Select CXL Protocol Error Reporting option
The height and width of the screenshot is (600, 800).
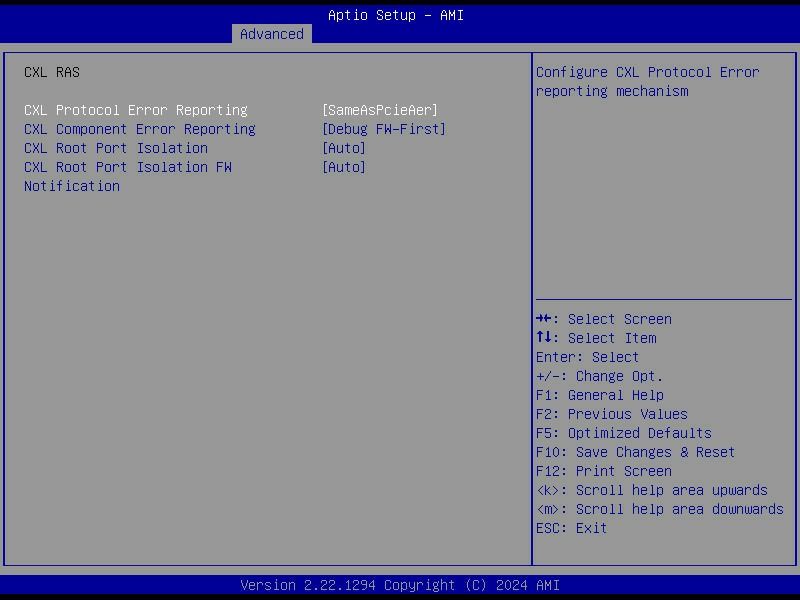pyautogui.click(x=136, y=110)
